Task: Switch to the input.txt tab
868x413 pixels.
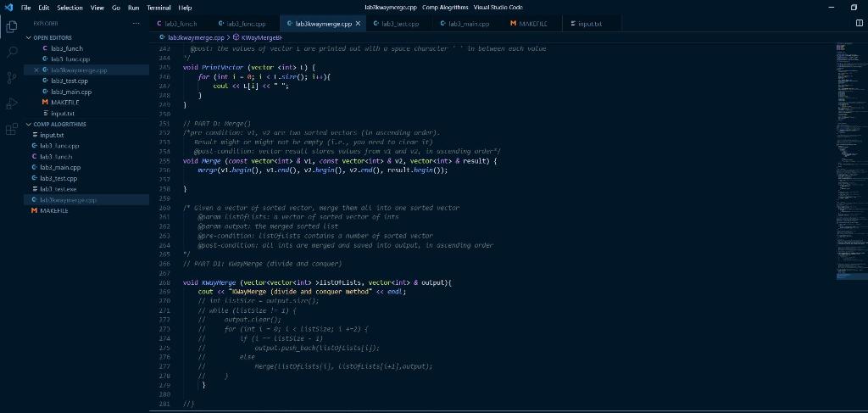Action: pyautogui.click(x=590, y=24)
